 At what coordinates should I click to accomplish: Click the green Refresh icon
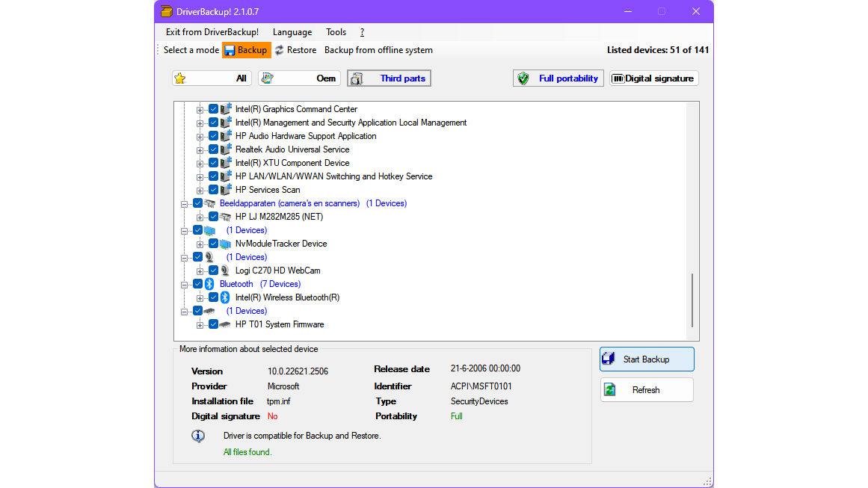click(610, 390)
